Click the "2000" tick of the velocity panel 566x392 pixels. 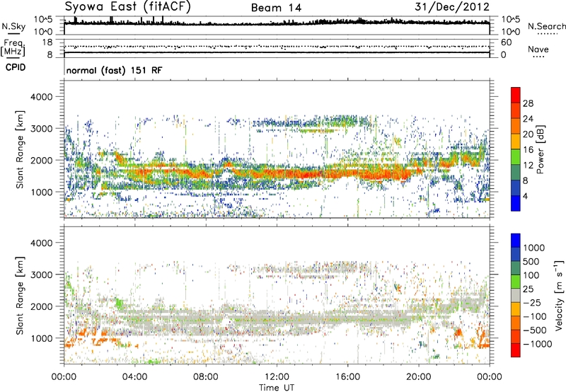[42, 306]
